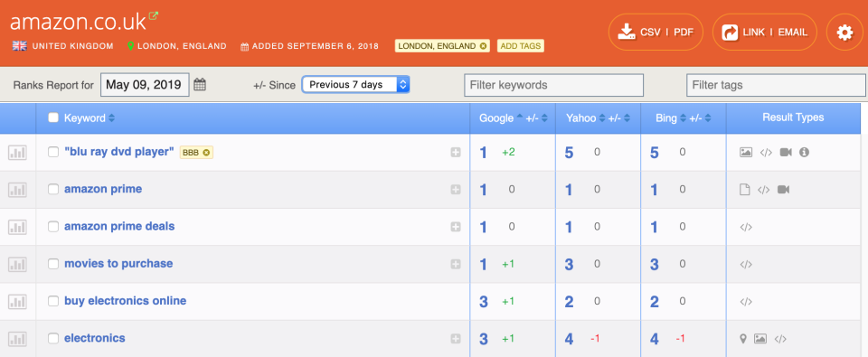Remove the London, England tag

click(483, 46)
